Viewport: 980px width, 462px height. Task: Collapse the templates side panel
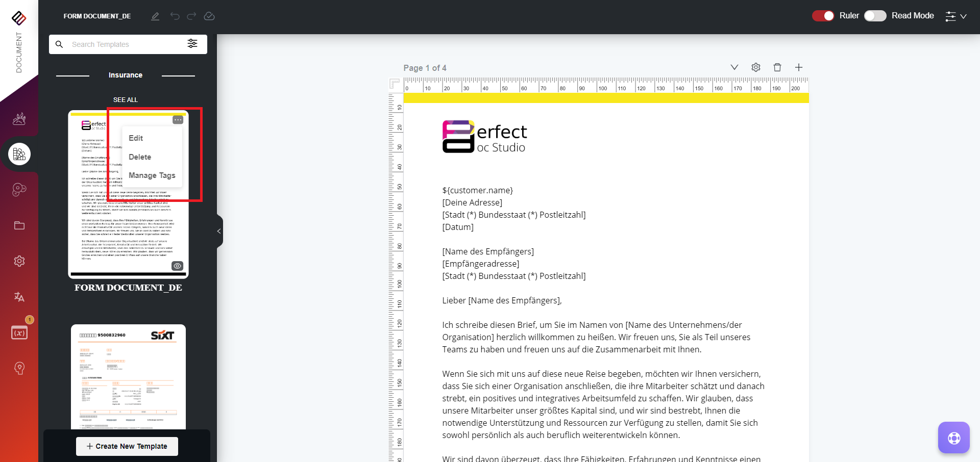click(x=219, y=231)
